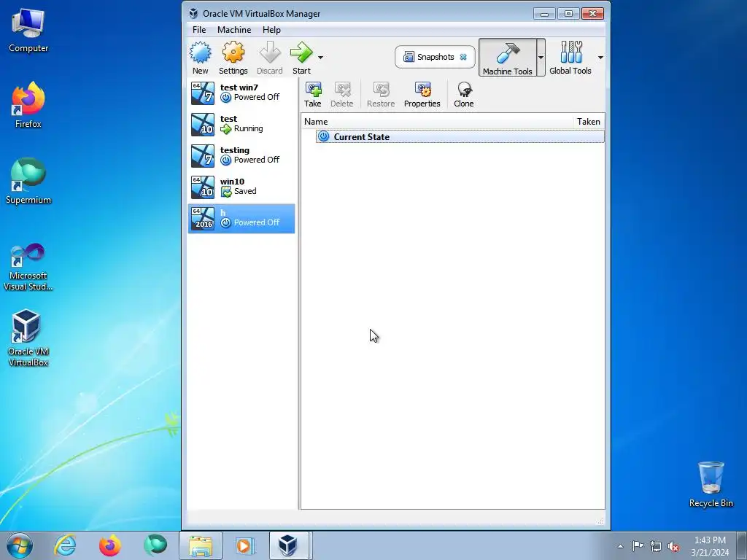Open Firefox desktop shortcut
This screenshot has height=560, width=747.
[x=28, y=105]
